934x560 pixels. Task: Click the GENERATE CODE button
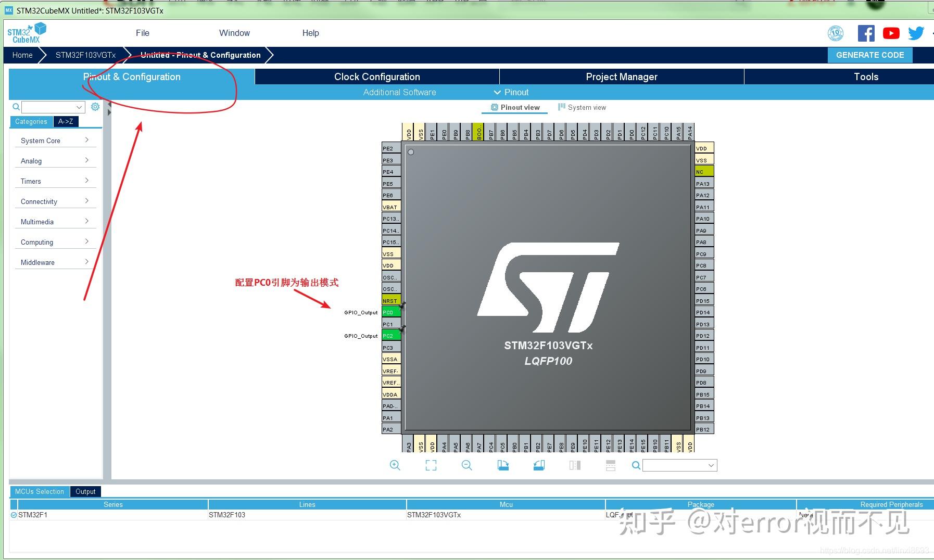coord(869,55)
